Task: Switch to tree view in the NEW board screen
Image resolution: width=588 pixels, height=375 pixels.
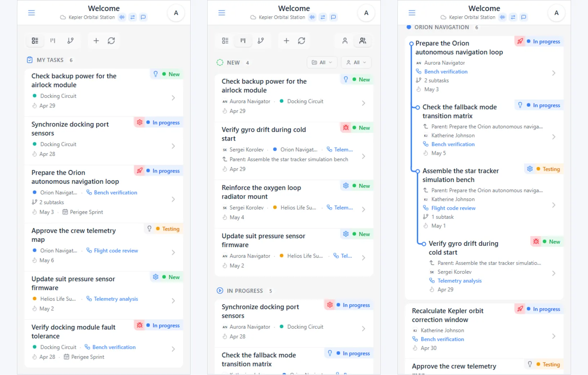Action: pyautogui.click(x=260, y=41)
